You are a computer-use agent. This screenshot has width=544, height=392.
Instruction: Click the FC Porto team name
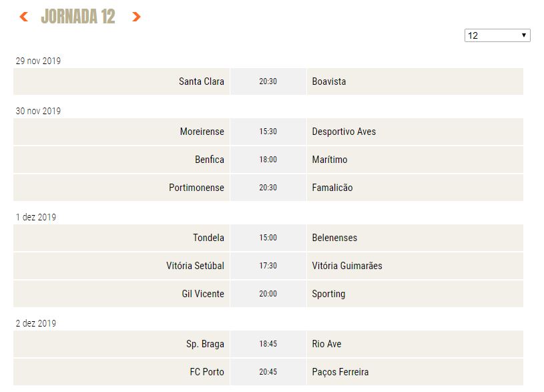207,372
